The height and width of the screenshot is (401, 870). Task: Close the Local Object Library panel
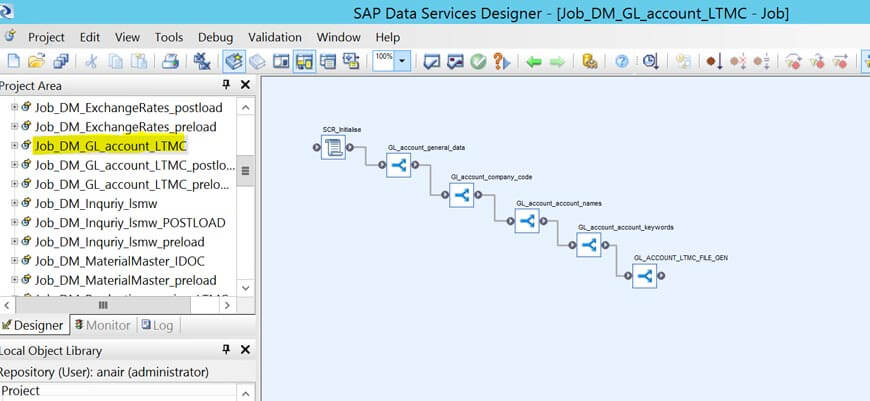(x=245, y=349)
